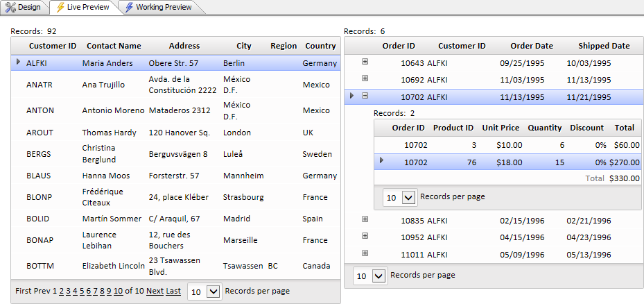Open page 4 of customer list
The image size is (644, 304).
pos(75,292)
